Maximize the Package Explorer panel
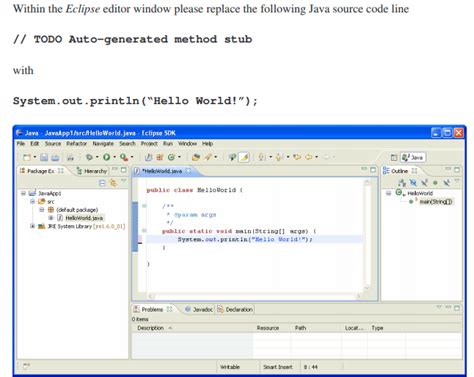 124,170
